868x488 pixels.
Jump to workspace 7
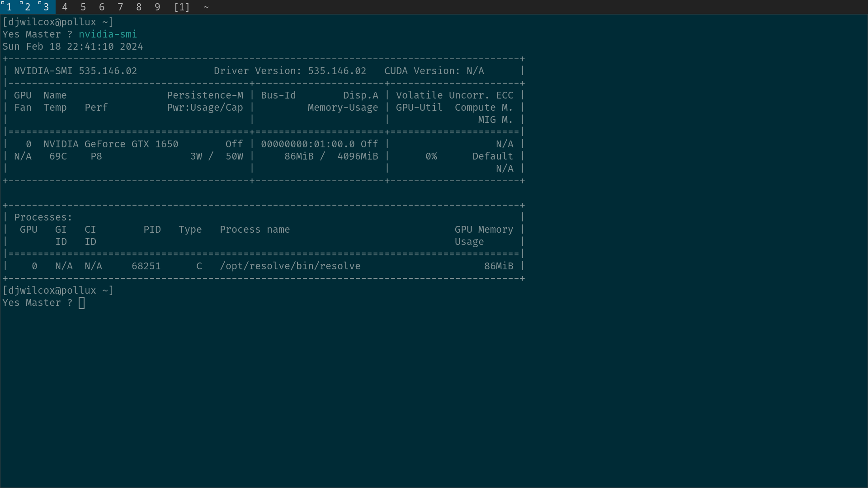click(x=120, y=7)
